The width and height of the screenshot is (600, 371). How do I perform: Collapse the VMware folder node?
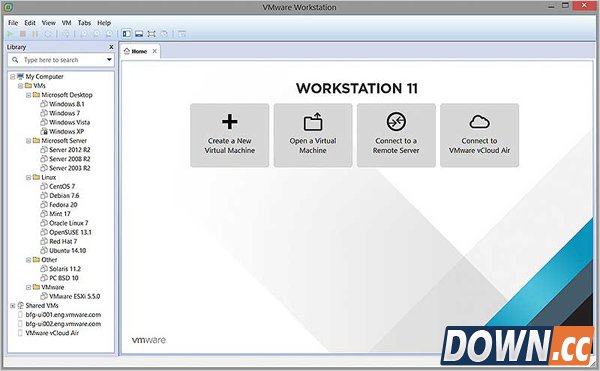click(x=28, y=287)
